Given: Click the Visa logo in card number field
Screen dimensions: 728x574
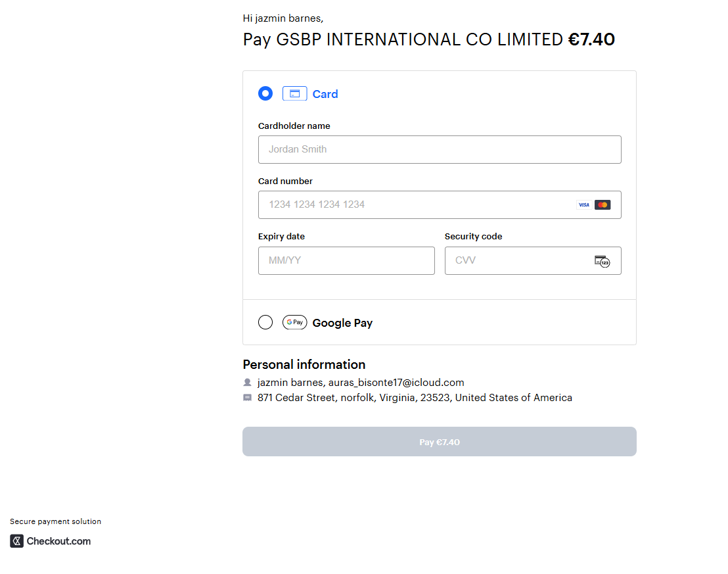Looking at the screenshot, I should pyautogui.click(x=583, y=205).
